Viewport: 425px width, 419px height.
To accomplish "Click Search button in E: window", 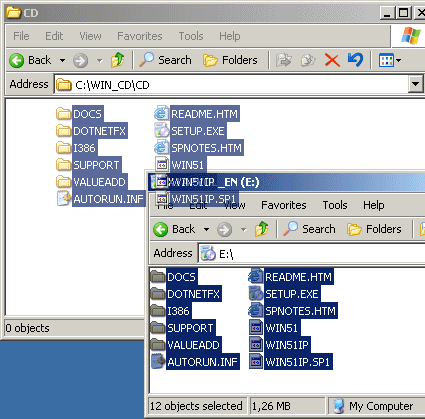I will 309,229.
